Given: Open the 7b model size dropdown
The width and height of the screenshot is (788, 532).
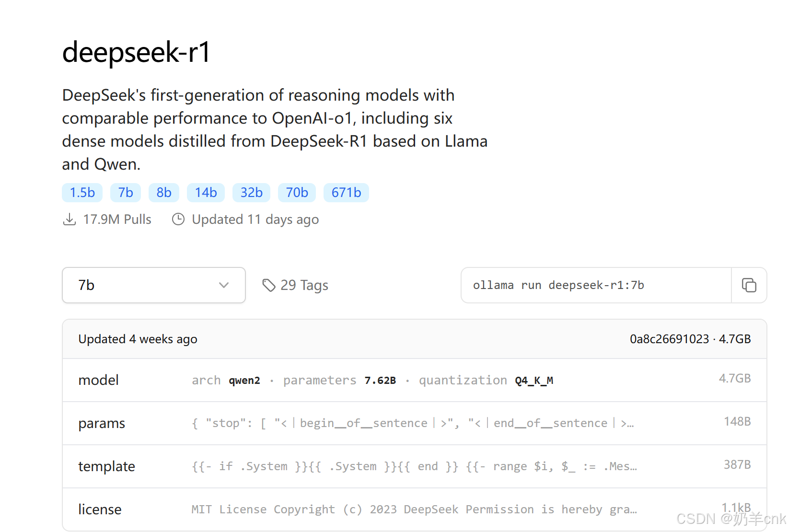Looking at the screenshot, I should click(x=154, y=285).
